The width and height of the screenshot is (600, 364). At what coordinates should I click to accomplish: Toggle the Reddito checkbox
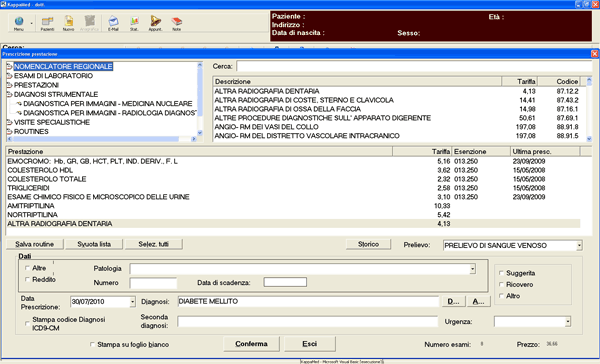tap(27, 279)
